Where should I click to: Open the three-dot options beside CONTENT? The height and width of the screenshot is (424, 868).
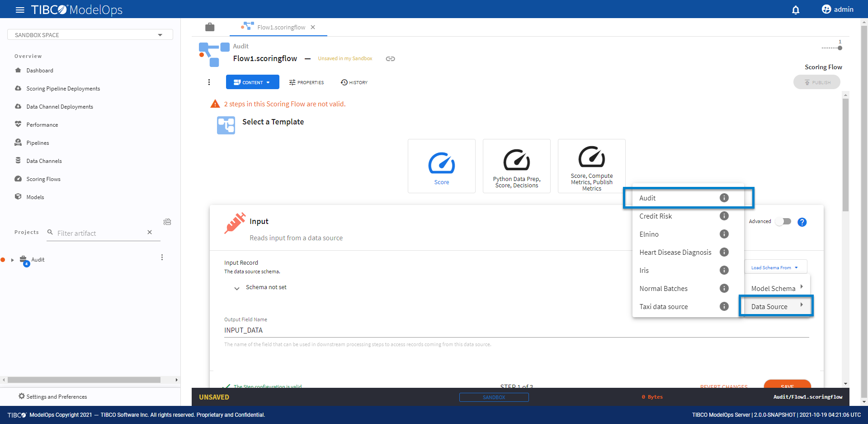tap(209, 82)
